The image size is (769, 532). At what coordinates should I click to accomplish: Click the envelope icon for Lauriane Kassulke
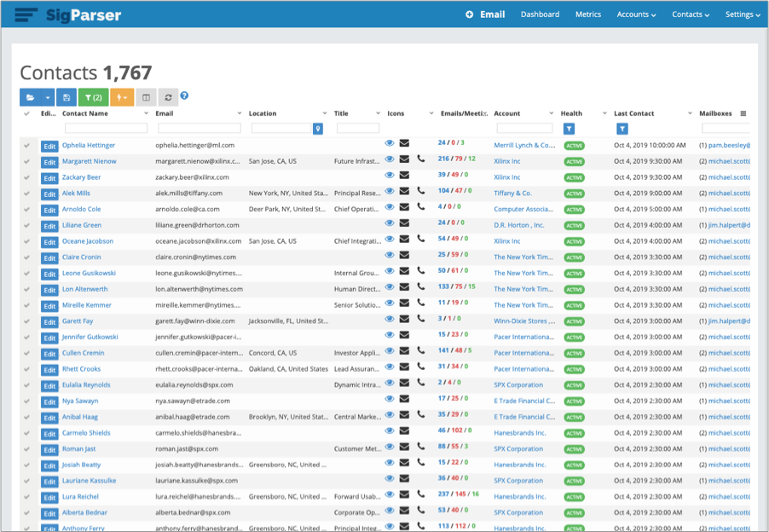click(404, 478)
